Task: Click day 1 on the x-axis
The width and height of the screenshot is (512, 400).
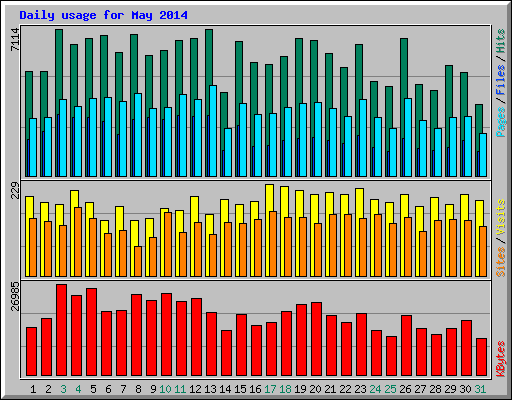Action: coord(33,389)
